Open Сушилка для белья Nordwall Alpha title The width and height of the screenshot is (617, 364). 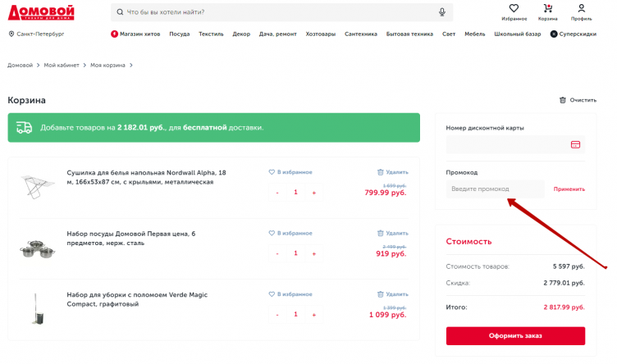pos(146,177)
